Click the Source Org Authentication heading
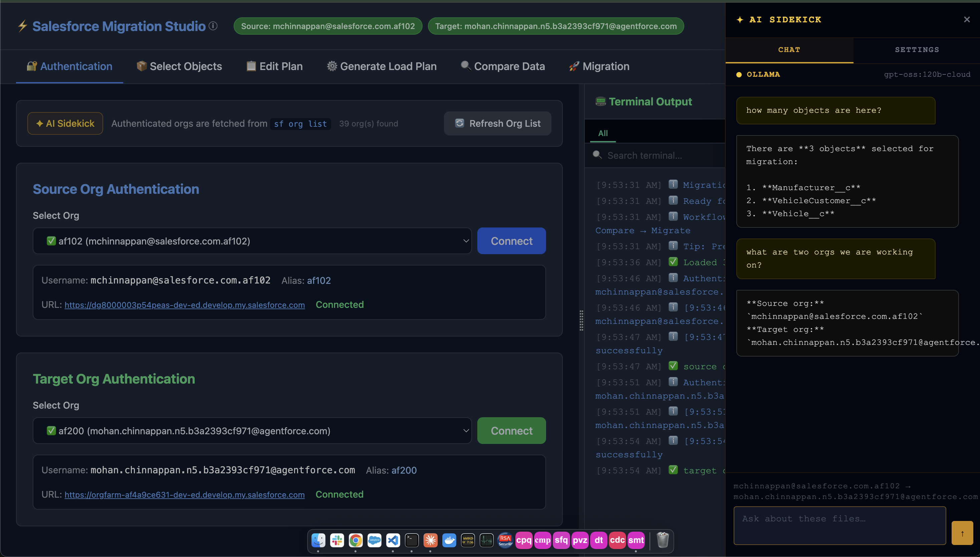This screenshot has height=557, width=980. [x=116, y=189]
